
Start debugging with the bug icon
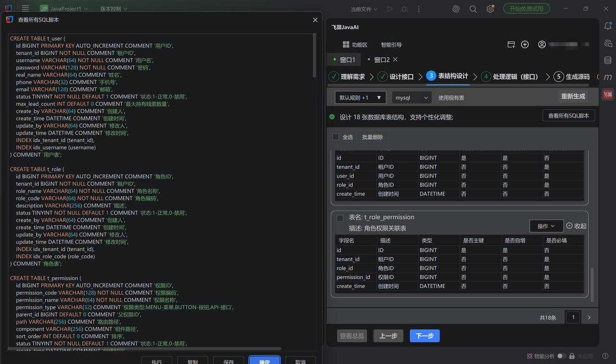click(404, 9)
